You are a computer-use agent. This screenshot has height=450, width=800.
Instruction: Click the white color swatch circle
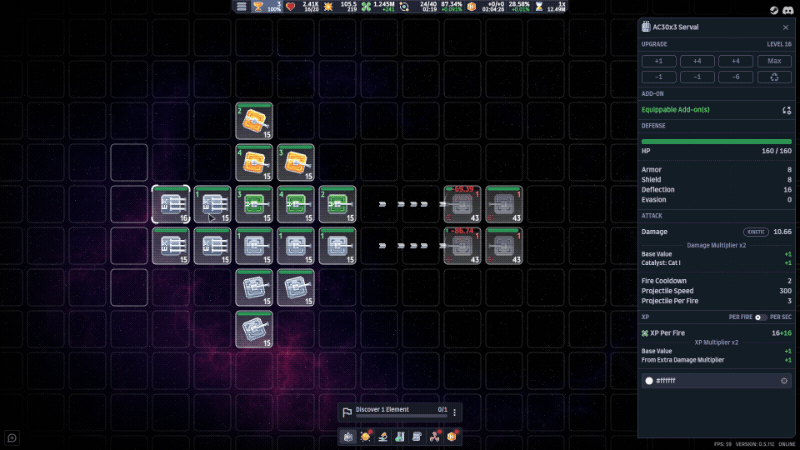649,381
